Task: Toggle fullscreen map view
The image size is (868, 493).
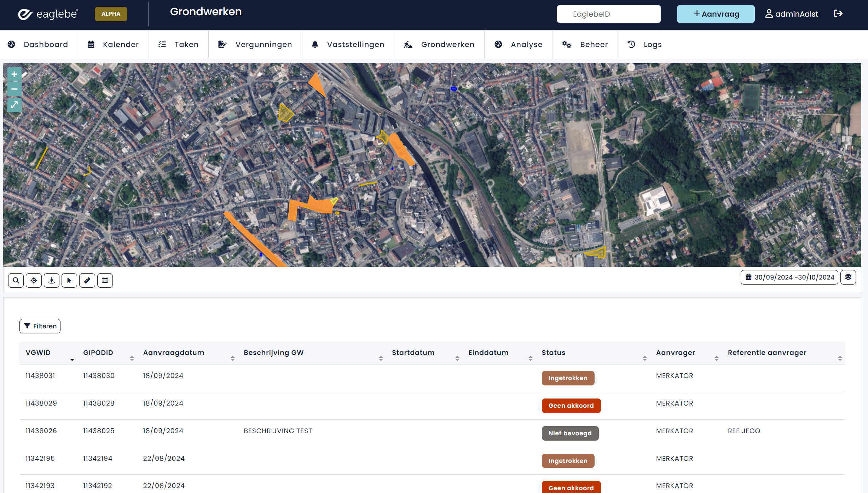Action: (x=15, y=105)
